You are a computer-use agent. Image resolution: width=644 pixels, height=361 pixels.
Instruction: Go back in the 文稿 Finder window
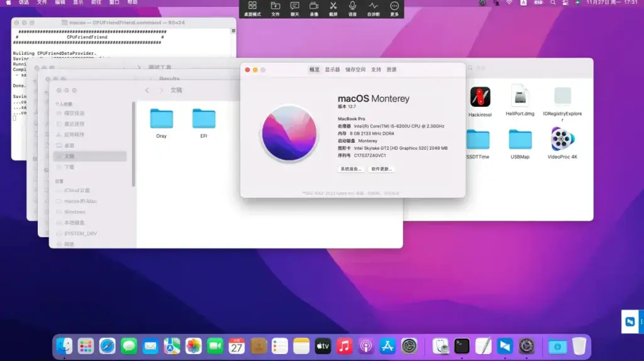point(147,91)
